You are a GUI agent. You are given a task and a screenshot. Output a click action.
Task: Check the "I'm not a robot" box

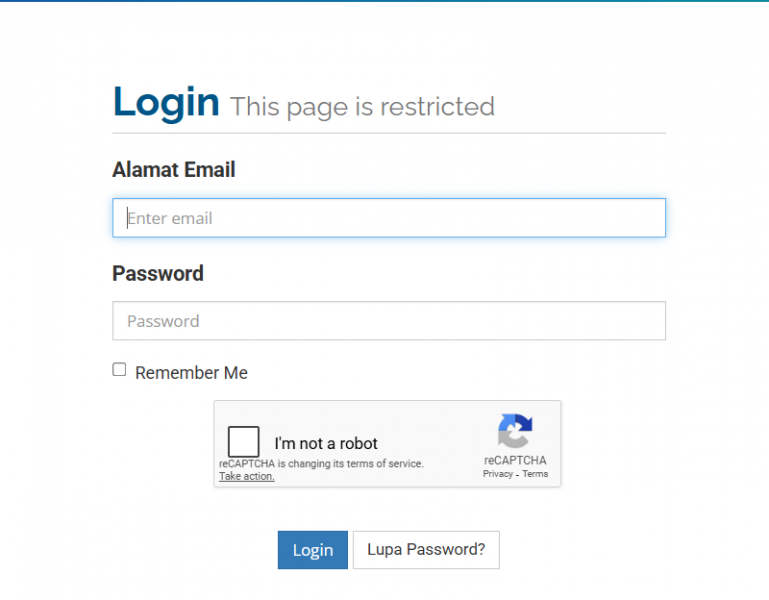[244, 442]
